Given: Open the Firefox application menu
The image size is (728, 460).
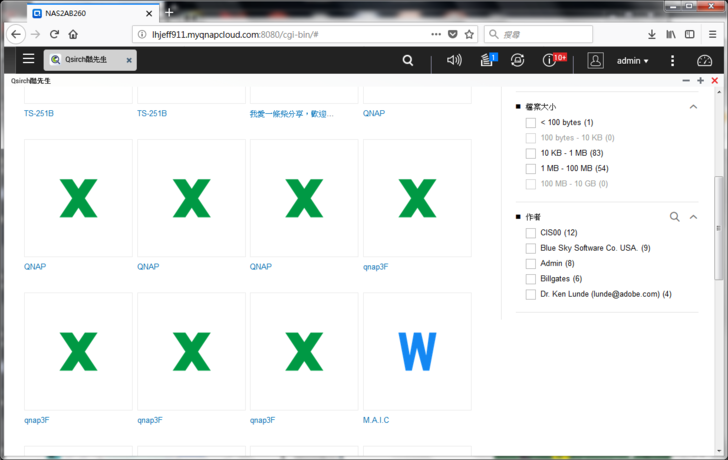Looking at the screenshot, I should coord(713,34).
